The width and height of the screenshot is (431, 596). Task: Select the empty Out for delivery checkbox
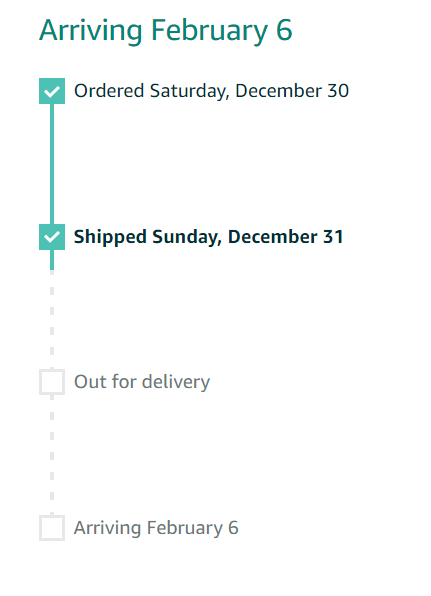52,382
